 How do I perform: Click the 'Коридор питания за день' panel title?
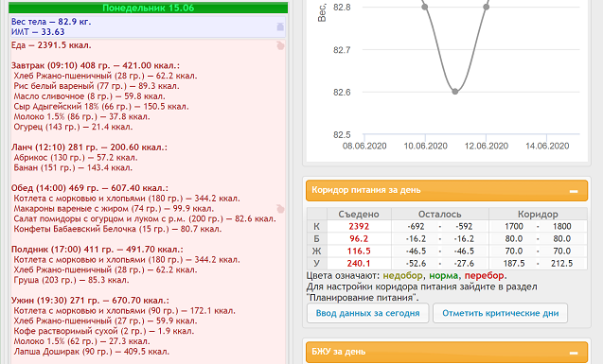pos(366,190)
